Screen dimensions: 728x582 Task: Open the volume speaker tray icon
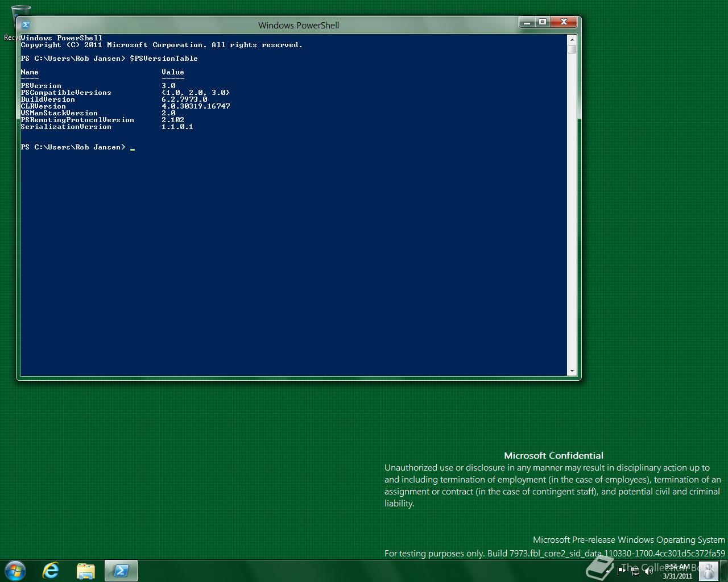(x=648, y=571)
